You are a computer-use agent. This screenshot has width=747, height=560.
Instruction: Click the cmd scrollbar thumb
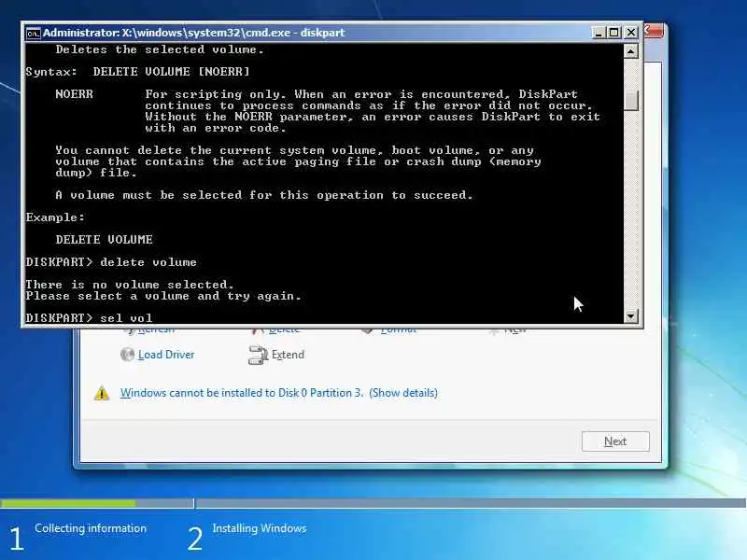tap(631, 100)
